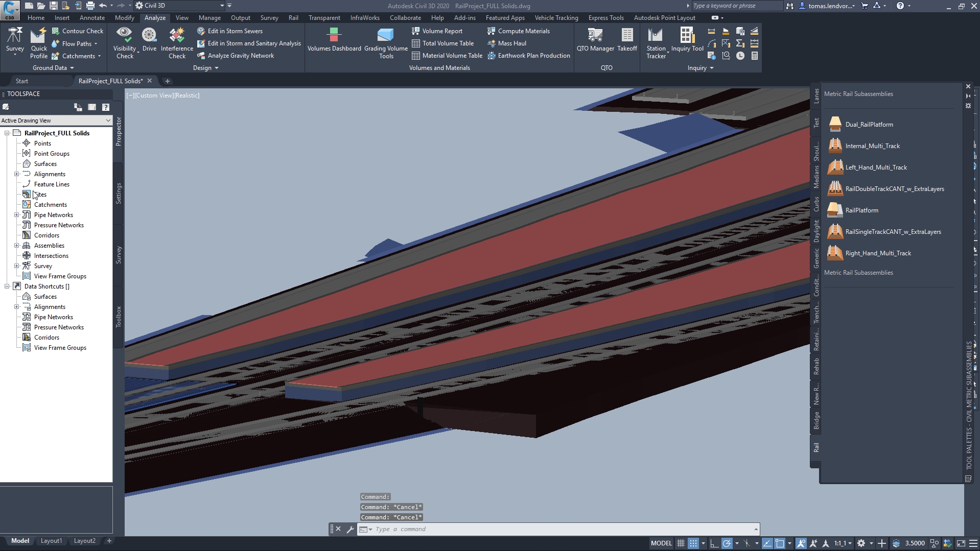Screen dimensions: 980x551
Task: Launch the Inquiry Tool
Action: (687, 40)
